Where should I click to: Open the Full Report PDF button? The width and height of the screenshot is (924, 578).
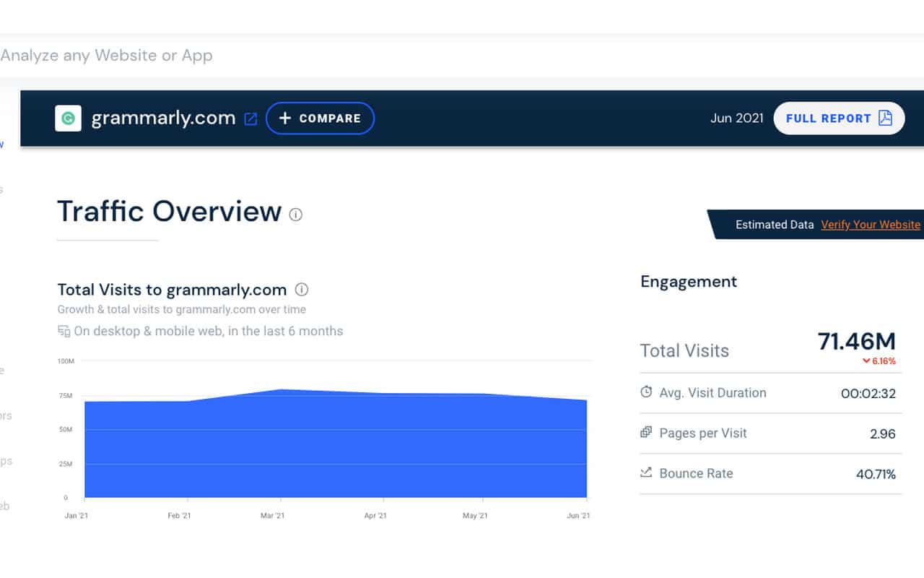839,118
